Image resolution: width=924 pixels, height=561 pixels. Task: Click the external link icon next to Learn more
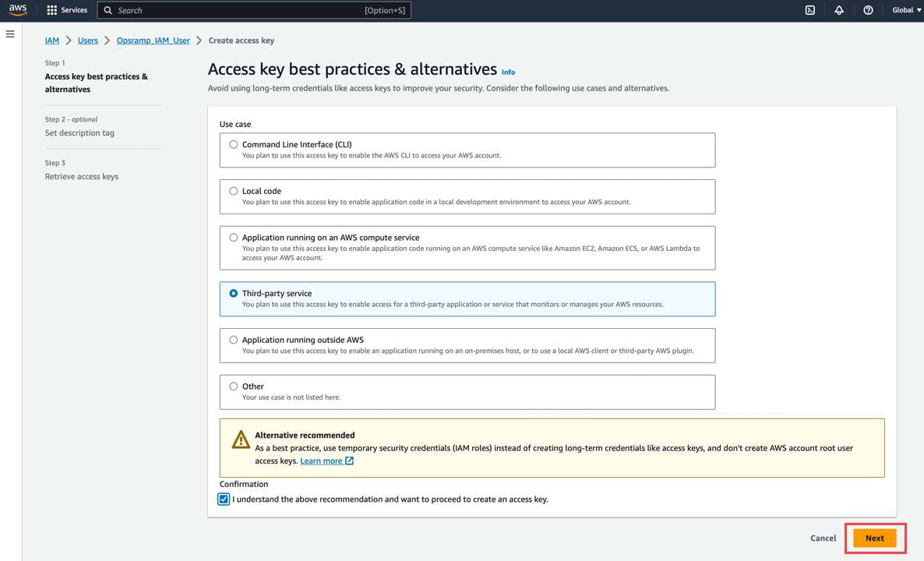click(x=348, y=460)
